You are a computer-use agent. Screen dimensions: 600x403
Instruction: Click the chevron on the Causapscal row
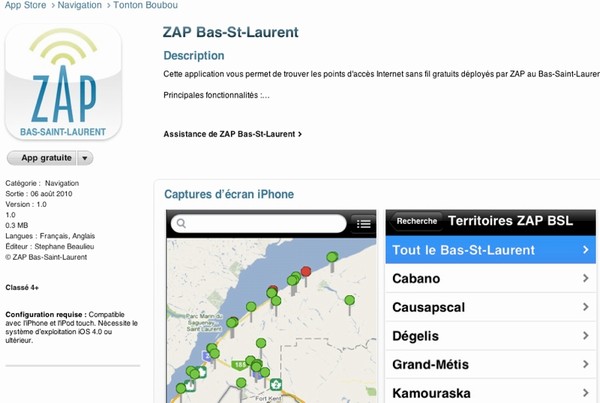pyautogui.click(x=585, y=307)
